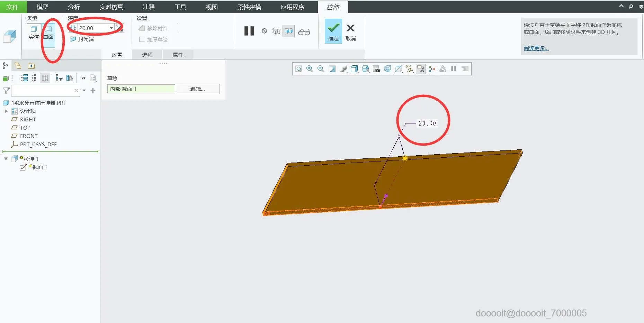Click the model tree search filter field

[46, 91]
